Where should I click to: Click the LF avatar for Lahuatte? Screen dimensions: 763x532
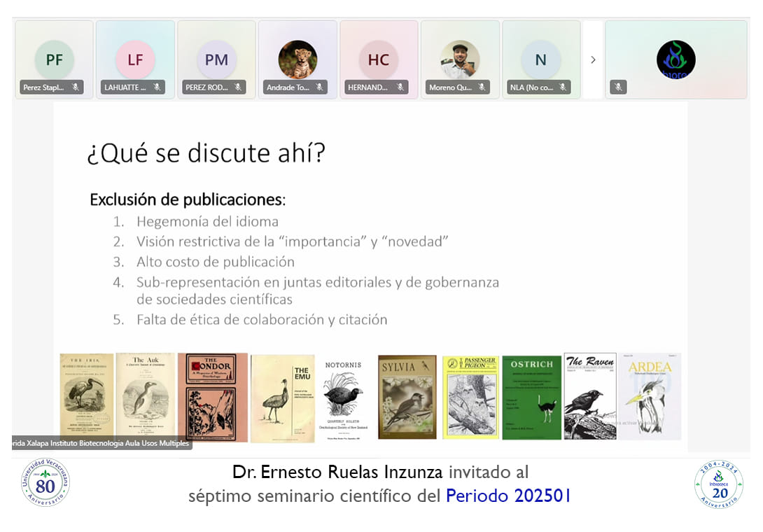[135, 59]
